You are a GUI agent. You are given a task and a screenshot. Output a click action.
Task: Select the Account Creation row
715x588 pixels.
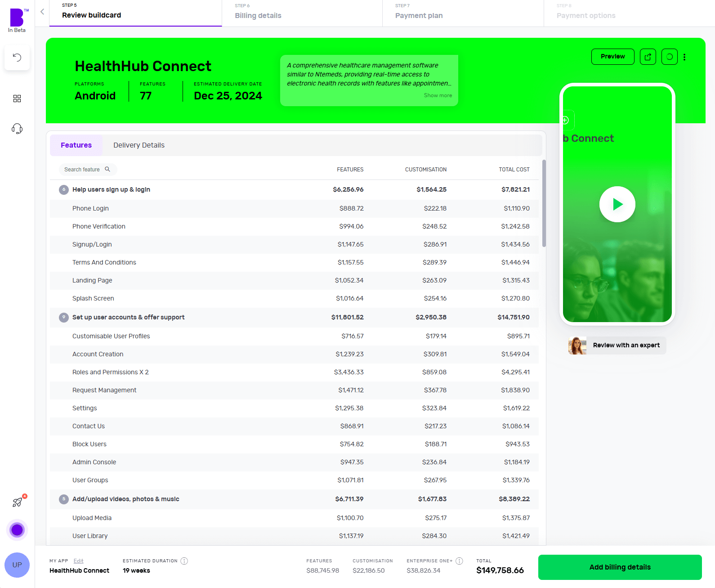tap(294, 354)
